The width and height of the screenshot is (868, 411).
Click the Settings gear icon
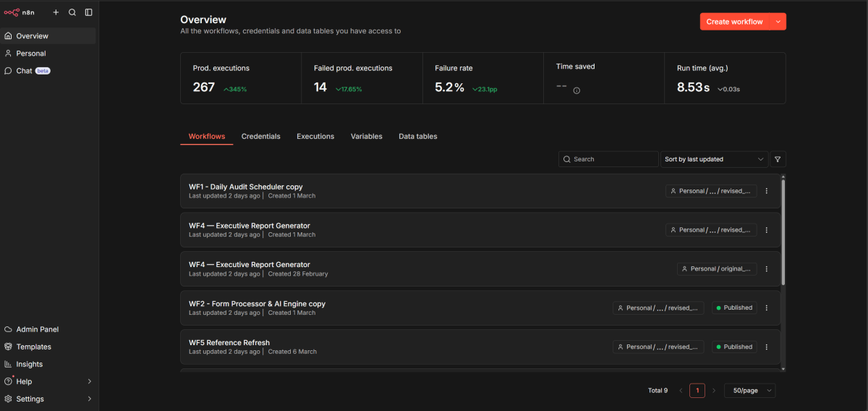9,399
